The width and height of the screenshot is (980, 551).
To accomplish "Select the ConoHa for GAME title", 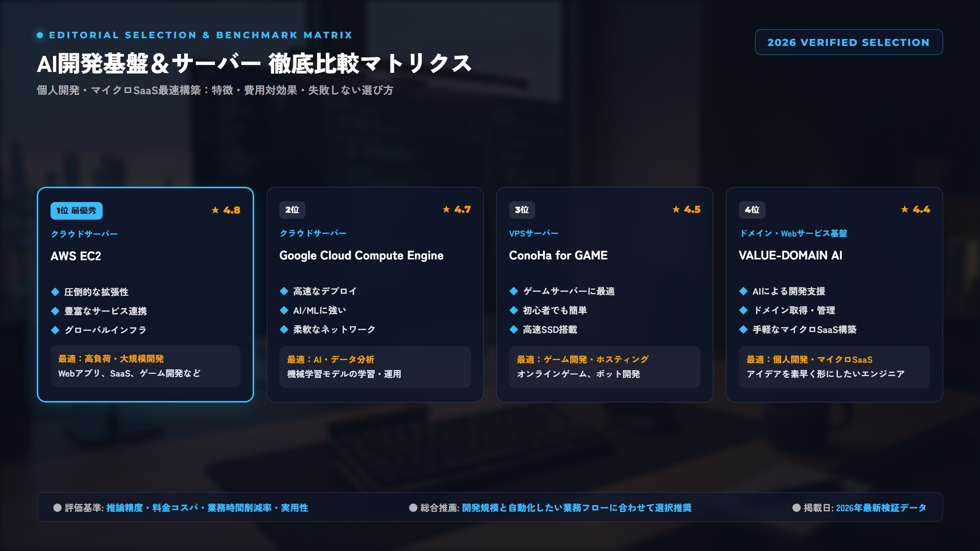I will (558, 255).
